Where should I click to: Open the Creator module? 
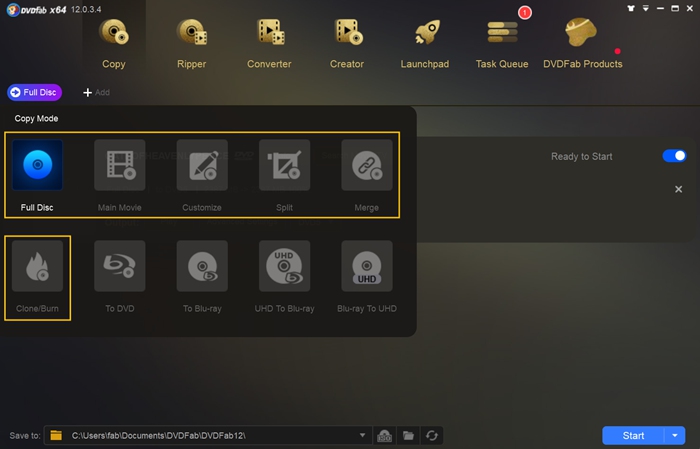347,44
